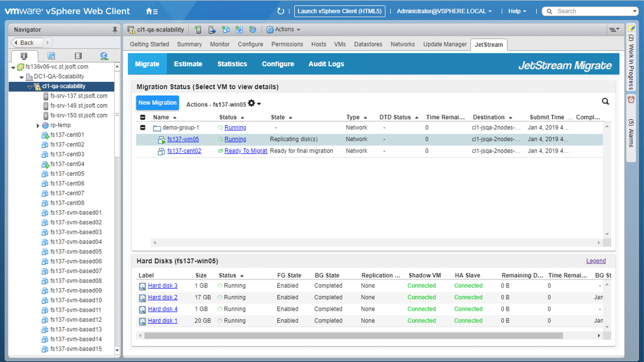
Task: Click the third icon in the cl1-qa-scalability toolbar
Action: coord(225,30)
